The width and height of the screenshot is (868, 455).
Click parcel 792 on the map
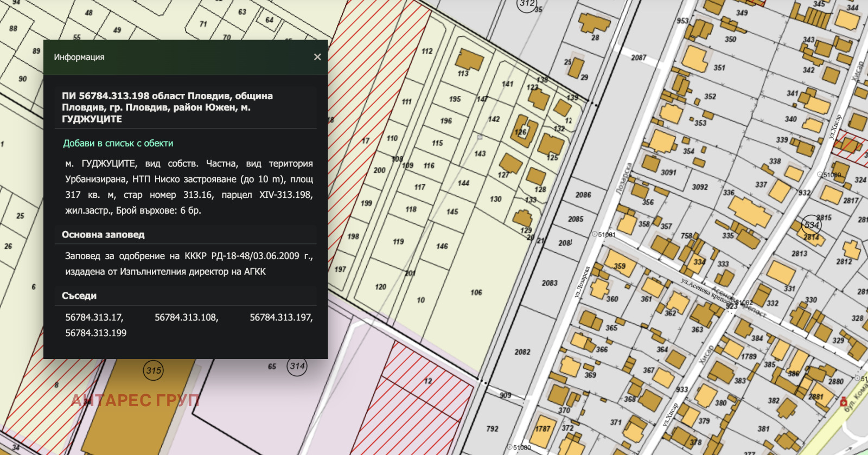point(492,429)
